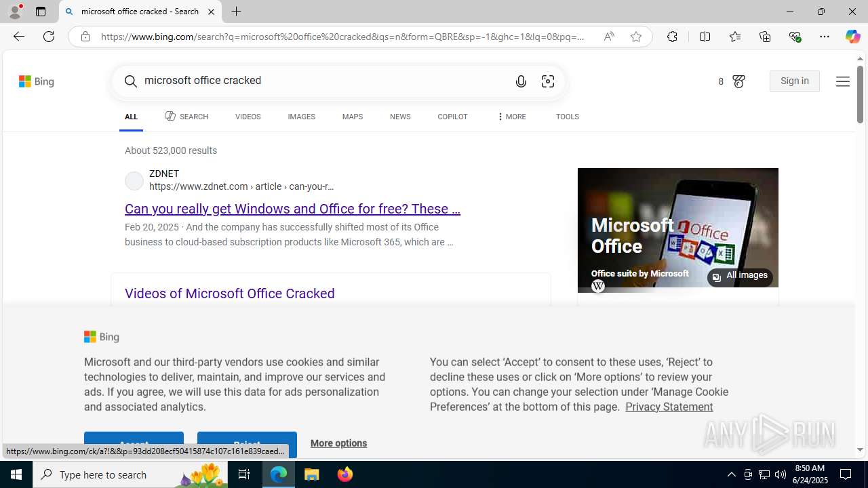The width and height of the screenshot is (868, 488).
Task: Click the ZDNET site favicon
Action: click(134, 180)
